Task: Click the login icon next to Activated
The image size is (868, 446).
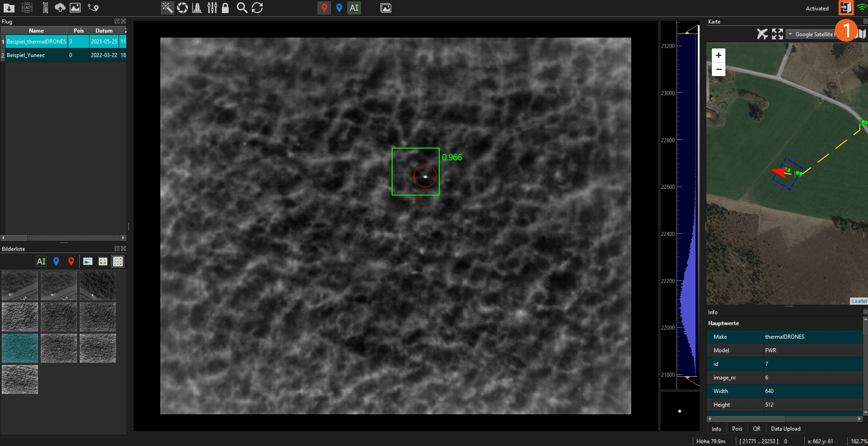Action: (845, 8)
